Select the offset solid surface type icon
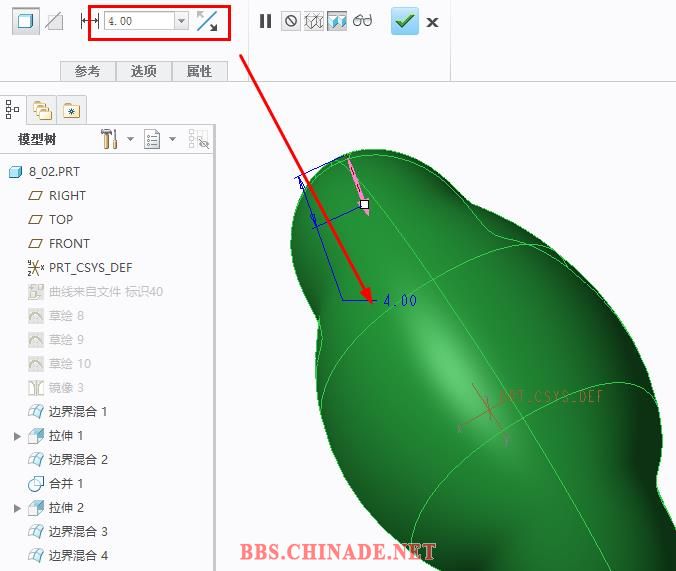Image resolution: width=676 pixels, height=571 pixels. pos(26,21)
